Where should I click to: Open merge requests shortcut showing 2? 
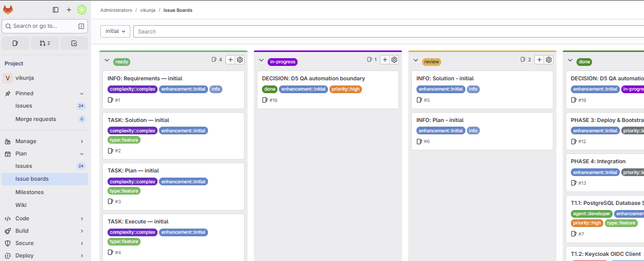[x=45, y=43]
